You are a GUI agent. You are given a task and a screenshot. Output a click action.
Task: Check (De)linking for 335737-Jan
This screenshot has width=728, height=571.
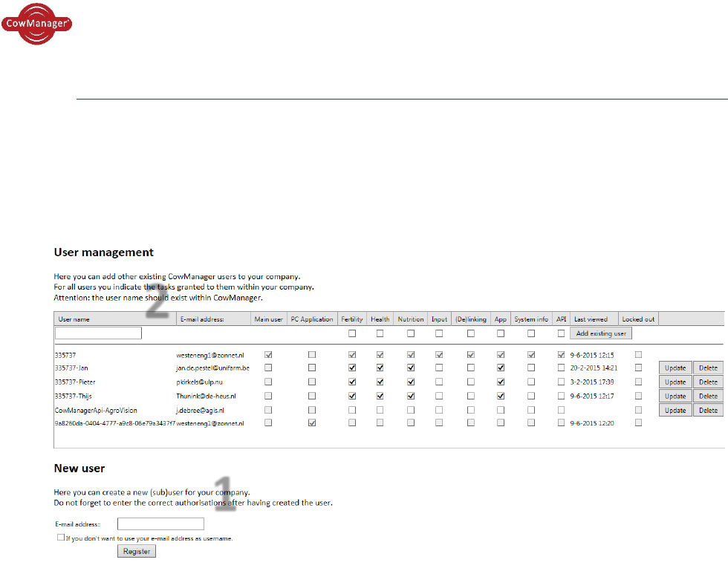coord(471,368)
